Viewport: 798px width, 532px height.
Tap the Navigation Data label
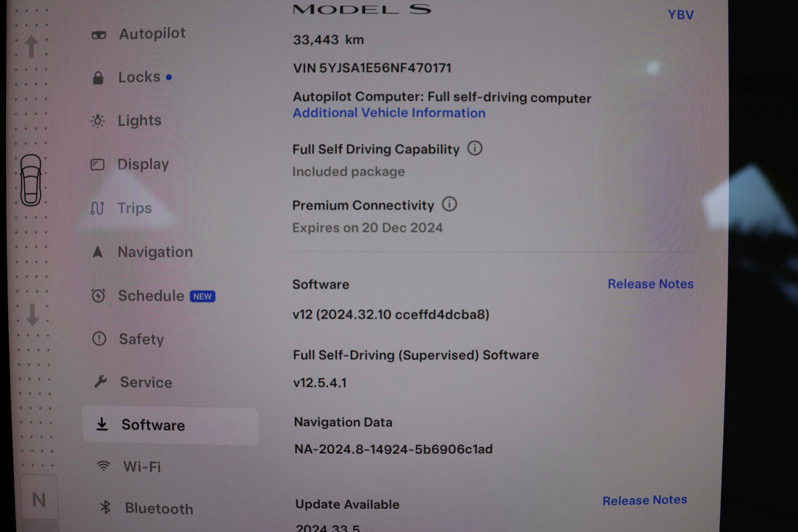coord(343,422)
